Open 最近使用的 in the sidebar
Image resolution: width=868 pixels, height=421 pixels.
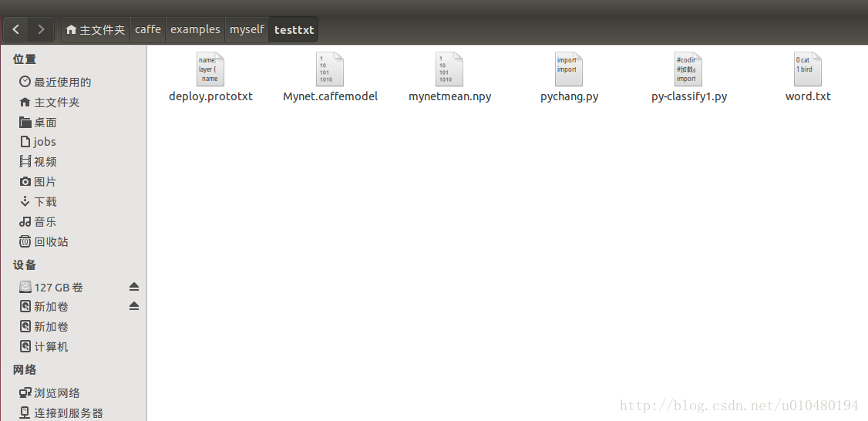(x=62, y=82)
